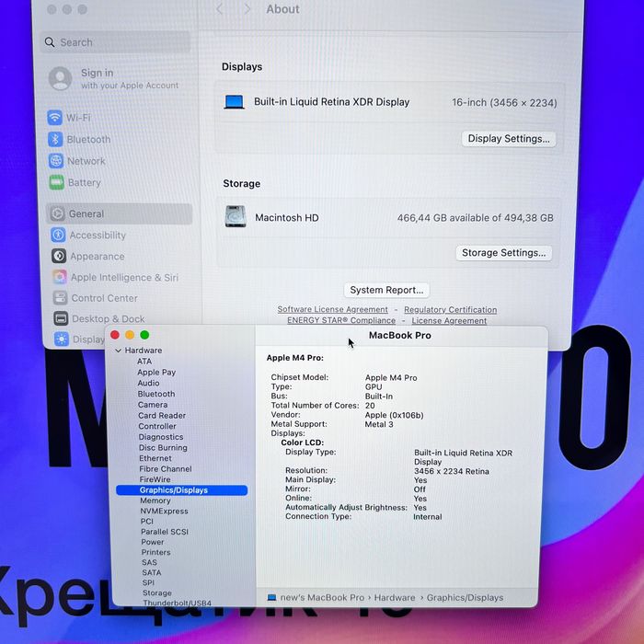The image size is (644, 644).
Task: Select Audio in the Hardware list
Action: [x=148, y=383]
